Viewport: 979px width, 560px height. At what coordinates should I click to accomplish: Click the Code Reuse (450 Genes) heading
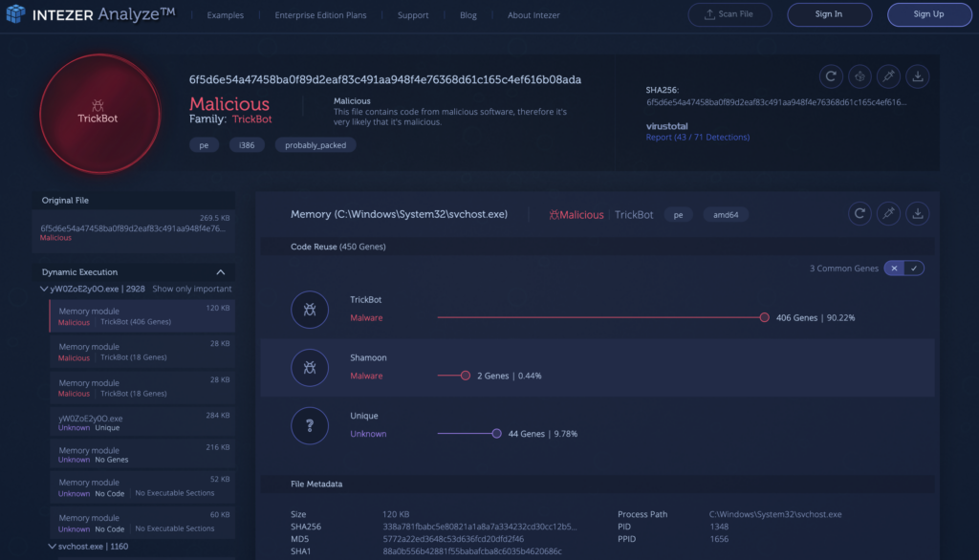coord(337,247)
